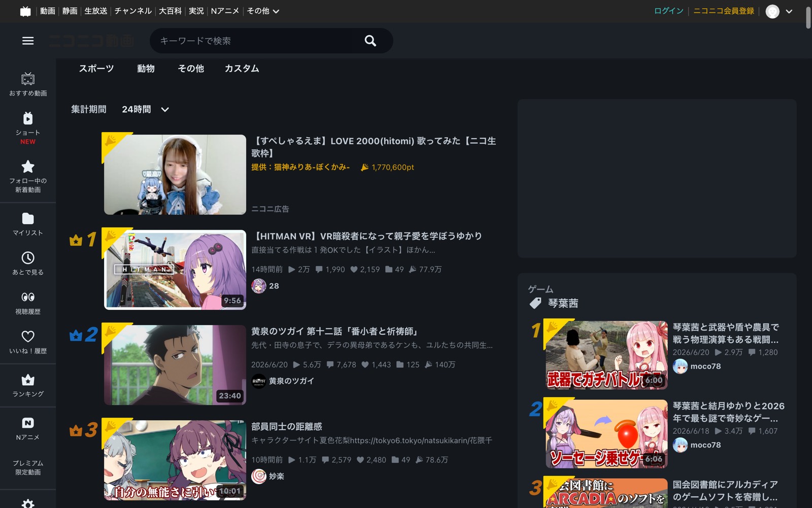Open 黄泉のツガイ channel name link
This screenshot has width=812, height=508.
tap(291, 381)
